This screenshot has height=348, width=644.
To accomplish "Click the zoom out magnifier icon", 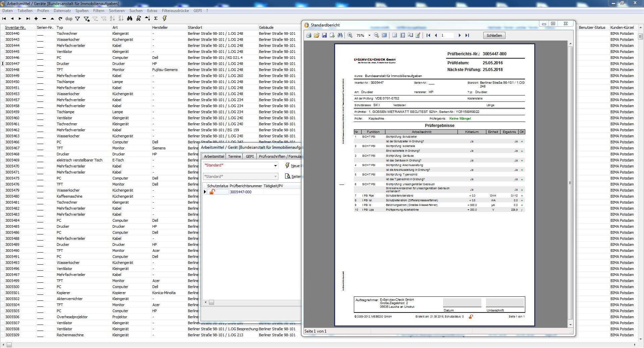I will 376,36.
